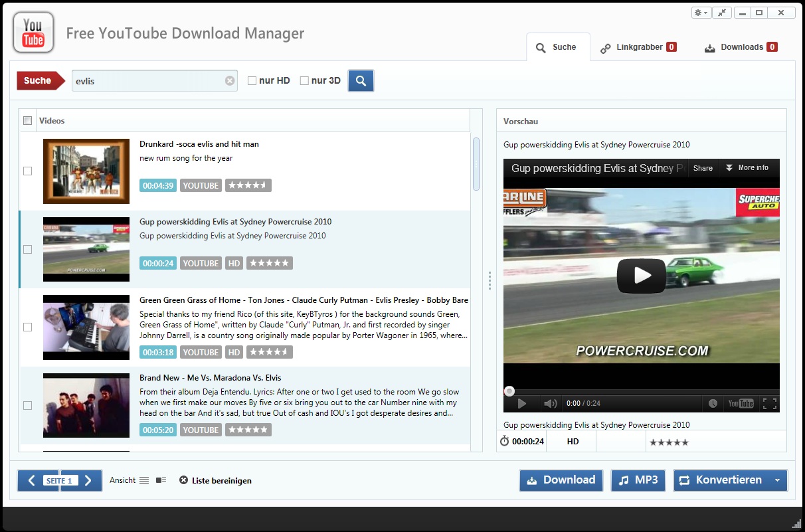Click the Brand New - Me Vs. Maradona title
805x532 pixels.
click(211, 378)
